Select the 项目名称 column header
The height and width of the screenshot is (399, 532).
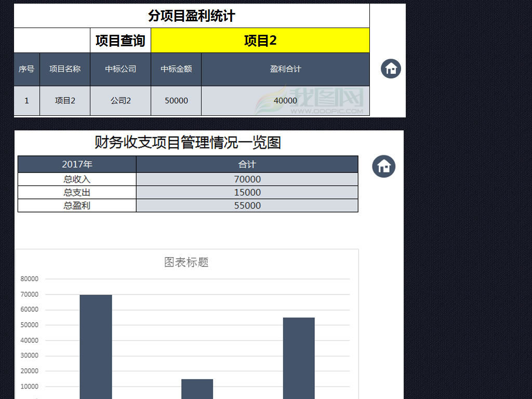[65, 69]
